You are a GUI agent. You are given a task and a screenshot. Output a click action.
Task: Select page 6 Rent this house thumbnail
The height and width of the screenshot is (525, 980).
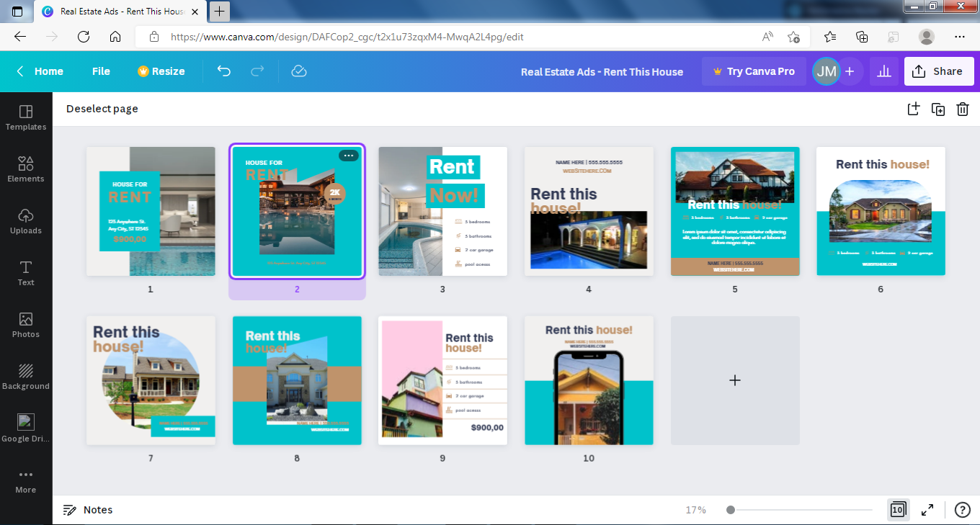pos(881,212)
